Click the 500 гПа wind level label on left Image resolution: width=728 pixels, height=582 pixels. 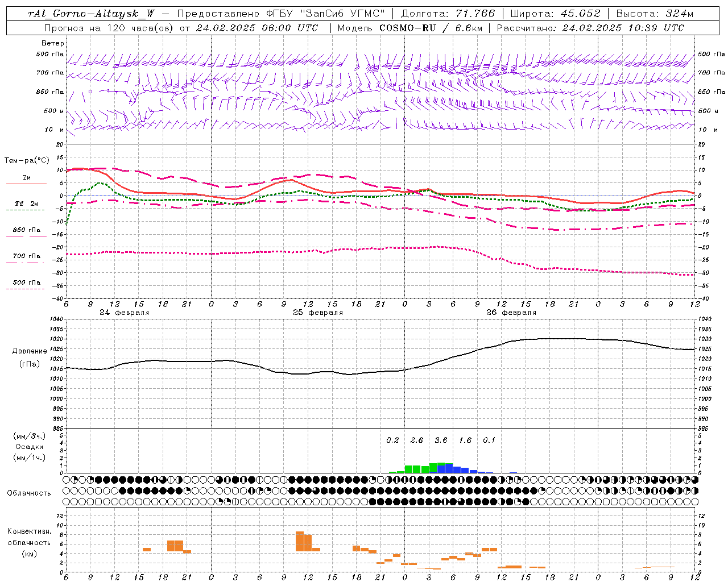coord(50,55)
